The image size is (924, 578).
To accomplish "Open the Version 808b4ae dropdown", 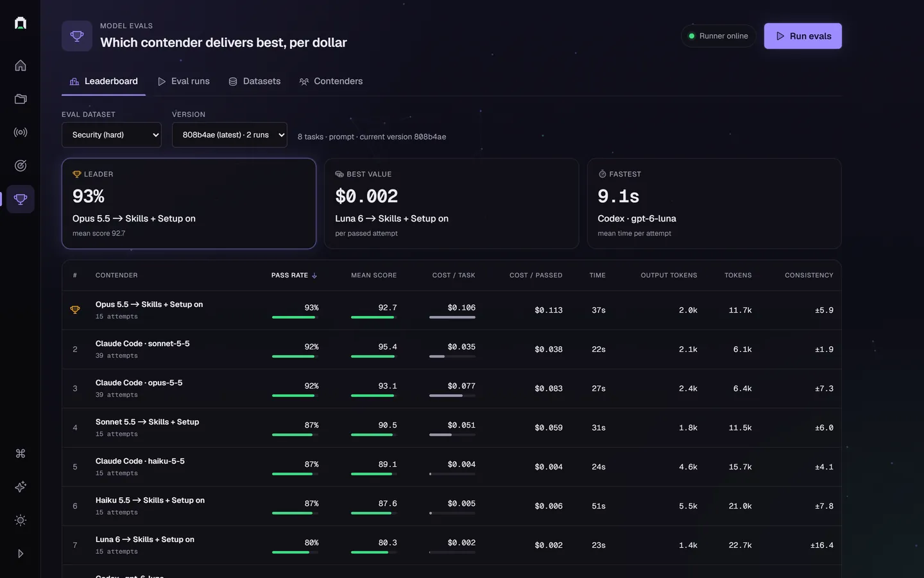I will click(x=230, y=135).
